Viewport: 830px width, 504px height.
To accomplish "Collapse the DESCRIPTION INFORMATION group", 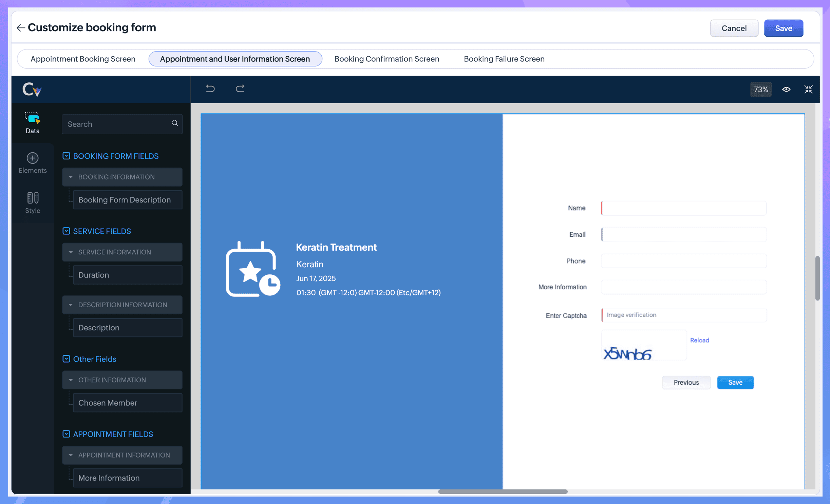I will (x=71, y=305).
